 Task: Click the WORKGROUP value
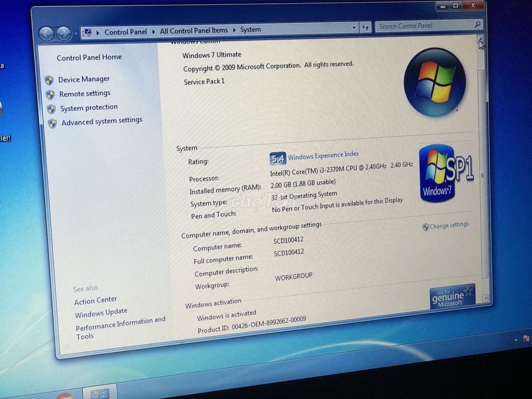tap(294, 277)
